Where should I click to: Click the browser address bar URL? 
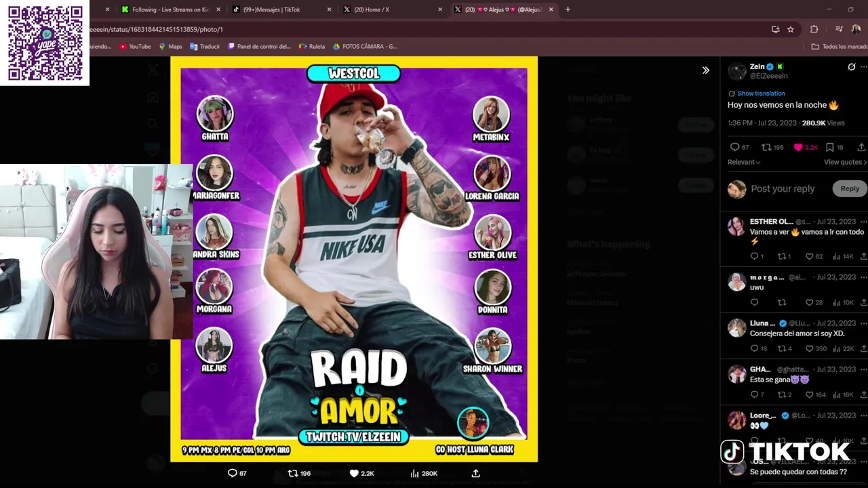coord(157,29)
